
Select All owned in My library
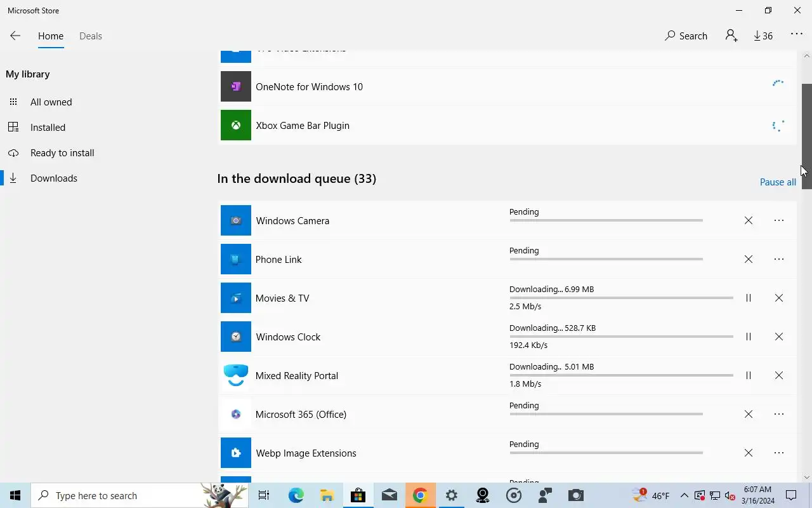point(51,102)
